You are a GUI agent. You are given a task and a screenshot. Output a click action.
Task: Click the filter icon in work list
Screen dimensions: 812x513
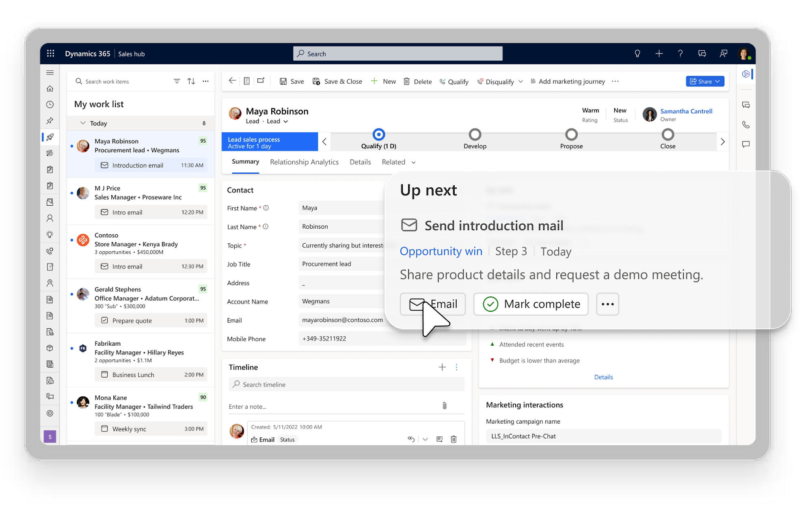pos(177,81)
